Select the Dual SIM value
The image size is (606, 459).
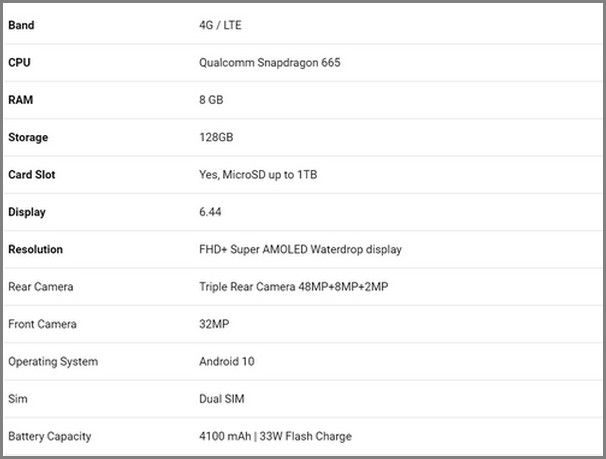point(222,399)
